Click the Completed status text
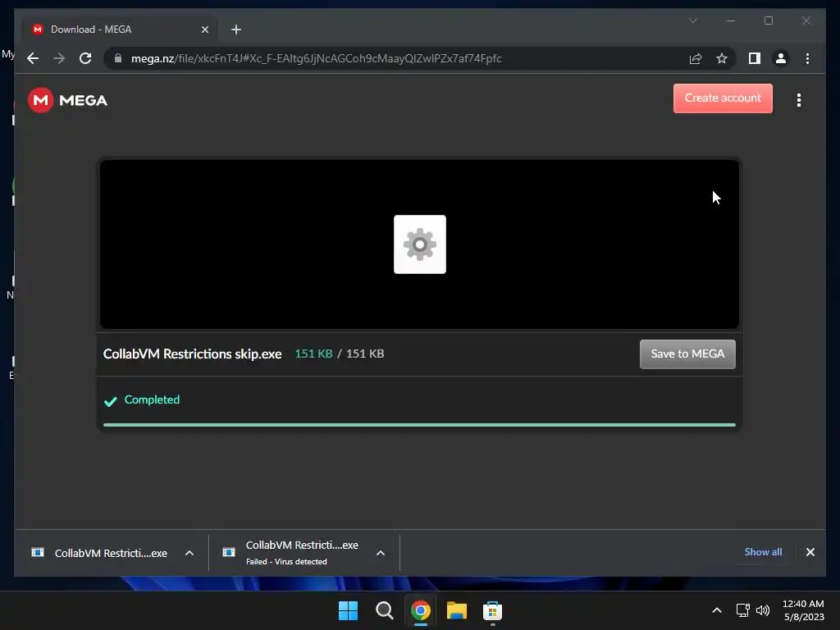 (152, 399)
